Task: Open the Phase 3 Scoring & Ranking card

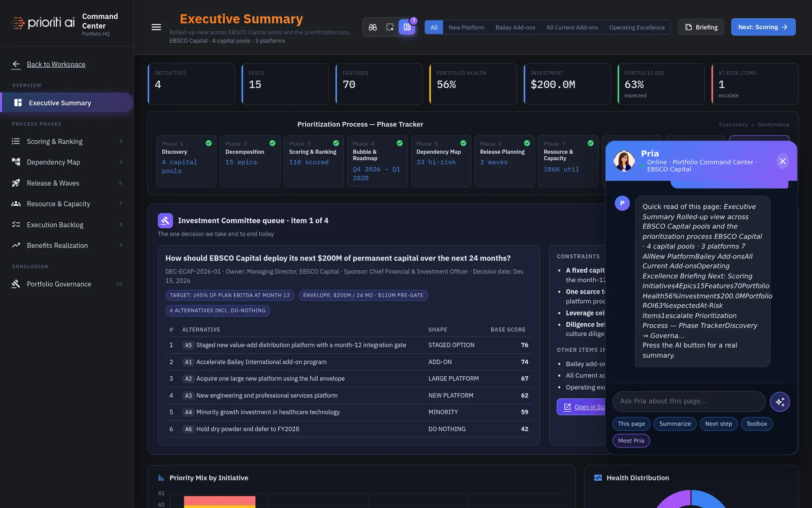Action: tap(313, 161)
